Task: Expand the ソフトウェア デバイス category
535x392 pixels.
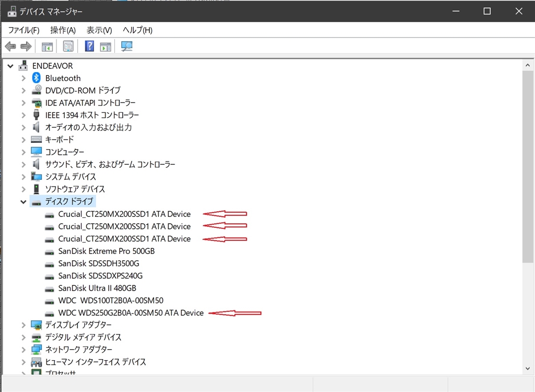Action: click(x=23, y=189)
